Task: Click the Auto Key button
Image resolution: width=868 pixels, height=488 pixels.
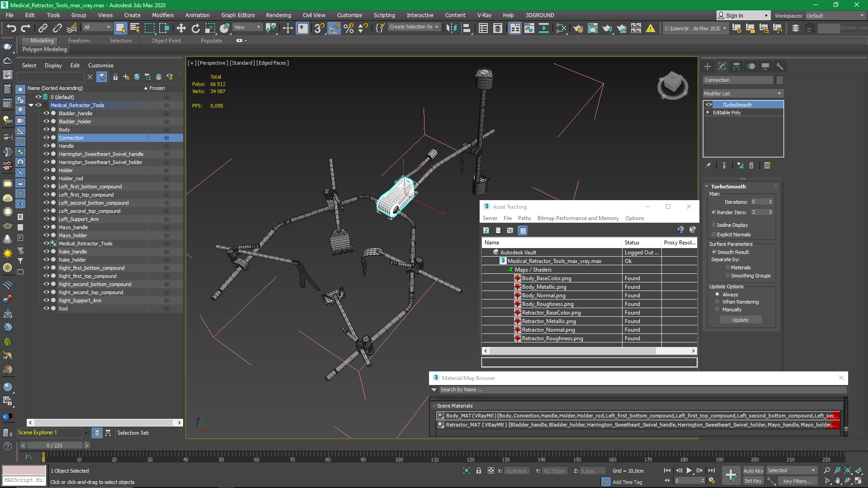Action: [x=753, y=471]
